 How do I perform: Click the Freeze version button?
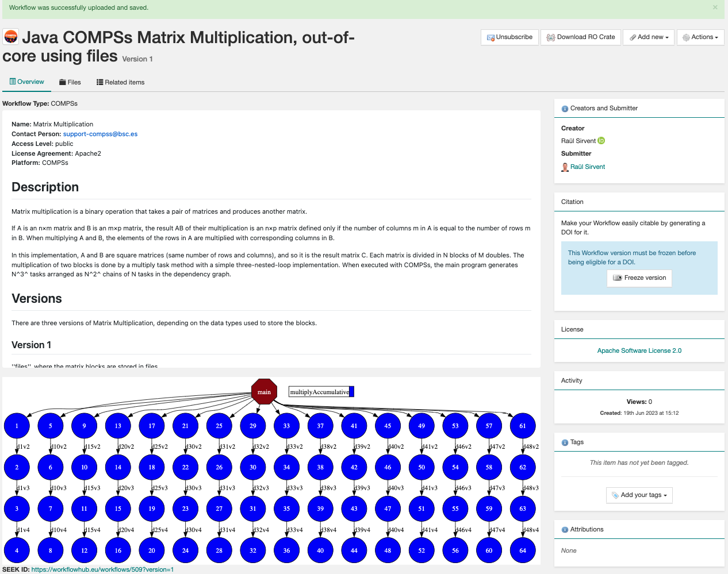click(x=639, y=278)
